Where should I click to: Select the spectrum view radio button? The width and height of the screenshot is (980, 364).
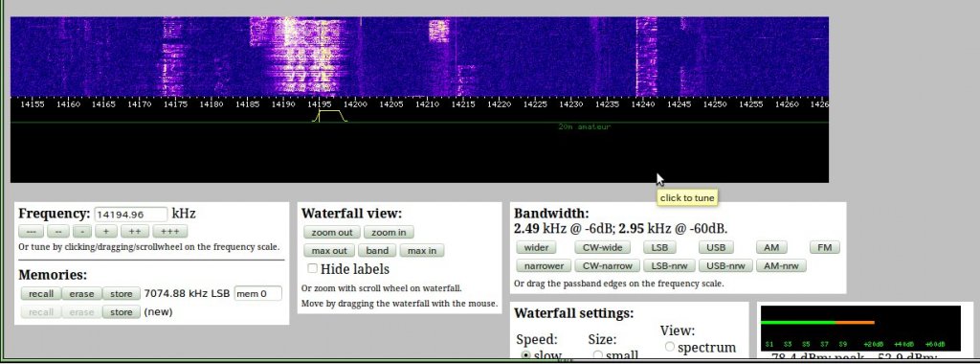pyautogui.click(x=669, y=347)
